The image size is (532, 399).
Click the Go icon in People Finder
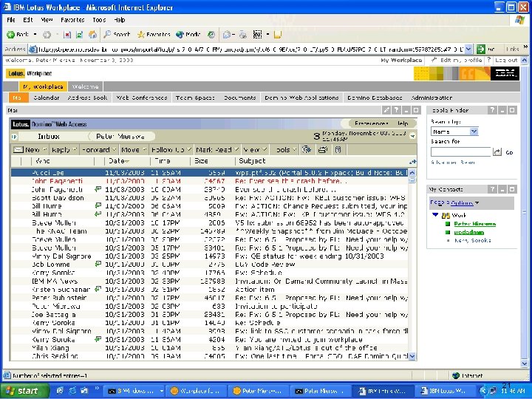pyautogui.click(x=497, y=152)
